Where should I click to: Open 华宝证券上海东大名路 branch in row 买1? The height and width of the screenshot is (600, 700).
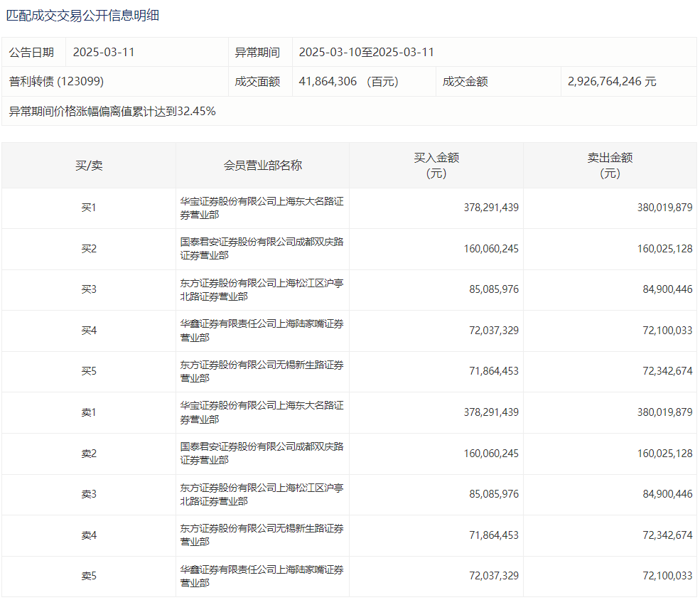click(x=262, y=208)
